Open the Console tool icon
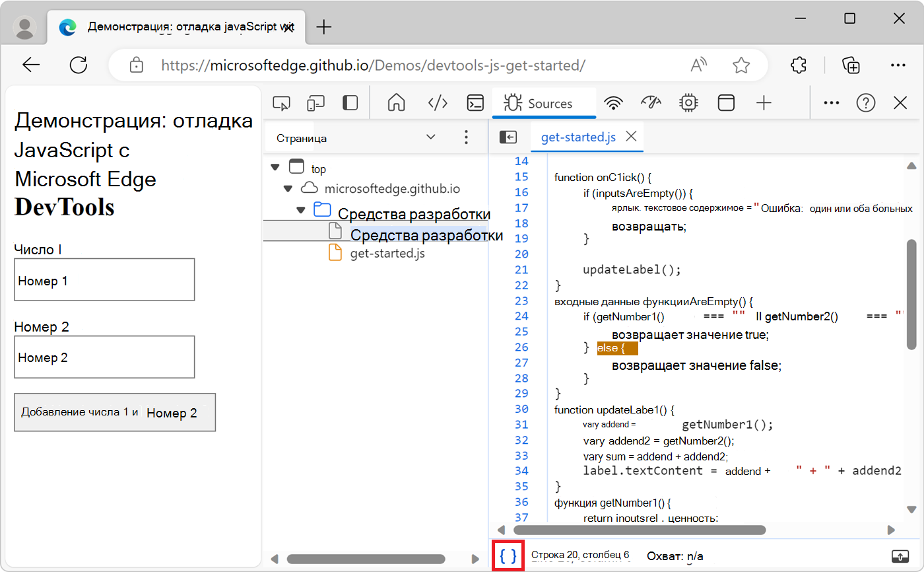924x572 pixels. click(x=475, y=103)
